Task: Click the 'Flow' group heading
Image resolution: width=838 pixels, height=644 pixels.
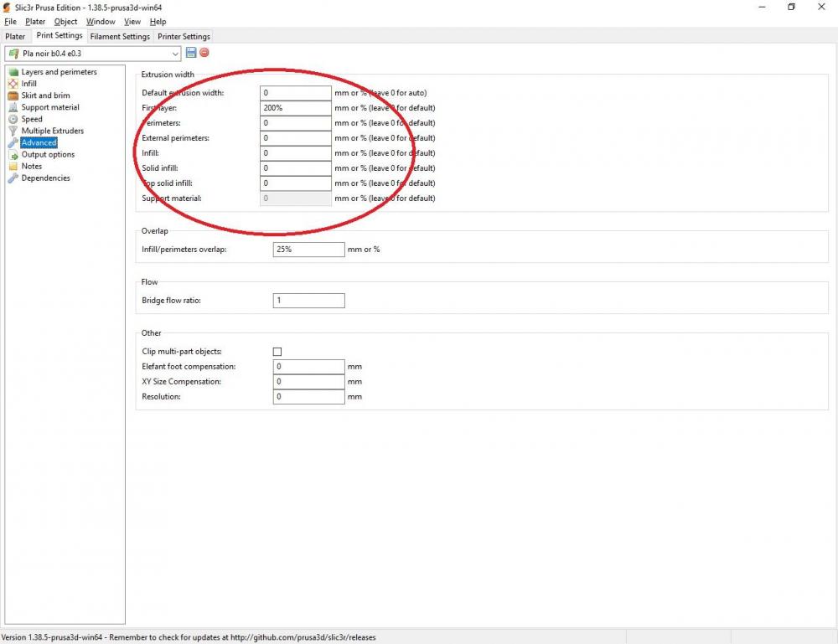Action: pyautogui.click(x=150, y=282)
